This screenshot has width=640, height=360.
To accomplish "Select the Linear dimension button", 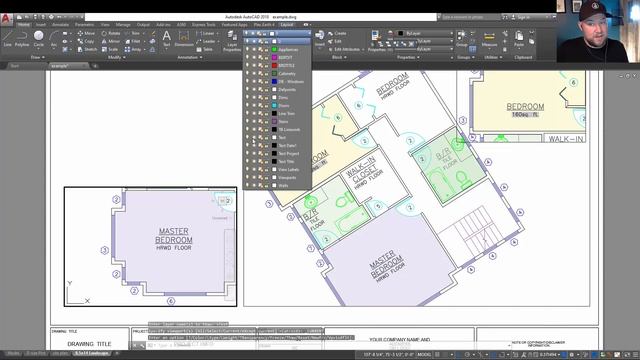I will [207, 33].
